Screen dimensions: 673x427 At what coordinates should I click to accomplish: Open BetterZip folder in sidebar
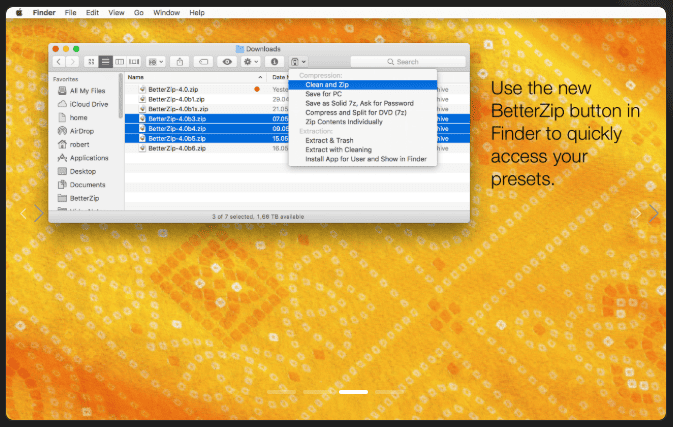(79, 198)
